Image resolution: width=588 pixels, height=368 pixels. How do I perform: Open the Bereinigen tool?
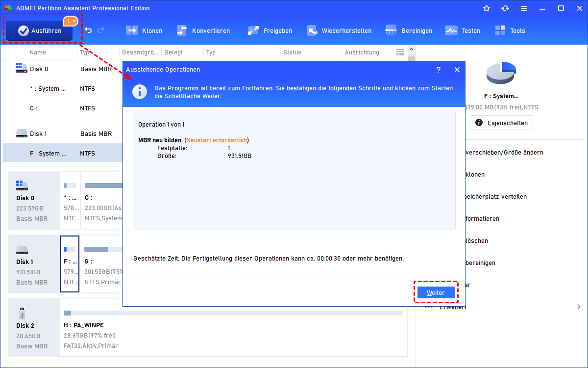pos(409,30)
